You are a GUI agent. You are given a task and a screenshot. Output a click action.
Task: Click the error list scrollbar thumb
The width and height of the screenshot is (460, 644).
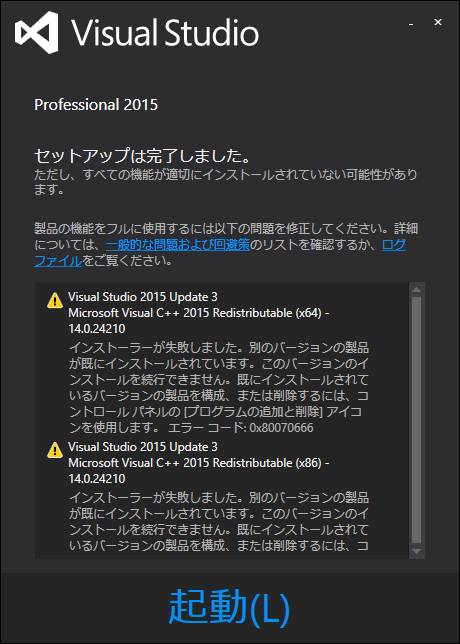[x=416, y=420]
